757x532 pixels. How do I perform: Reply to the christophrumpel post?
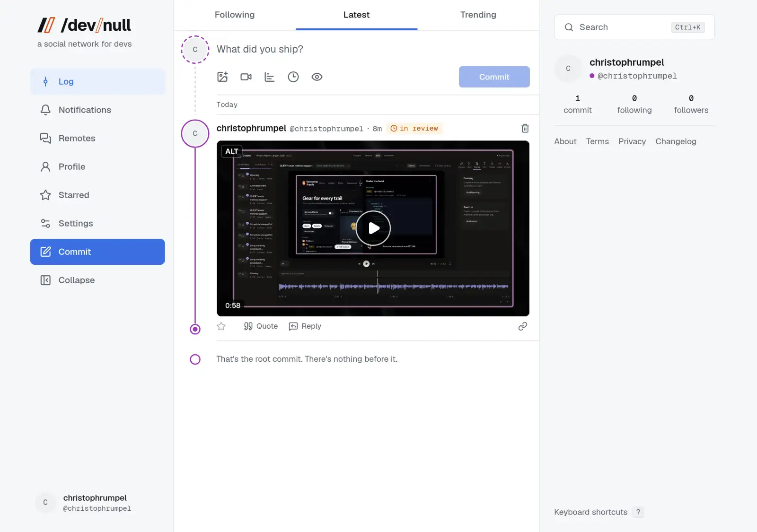click(305, 326)
